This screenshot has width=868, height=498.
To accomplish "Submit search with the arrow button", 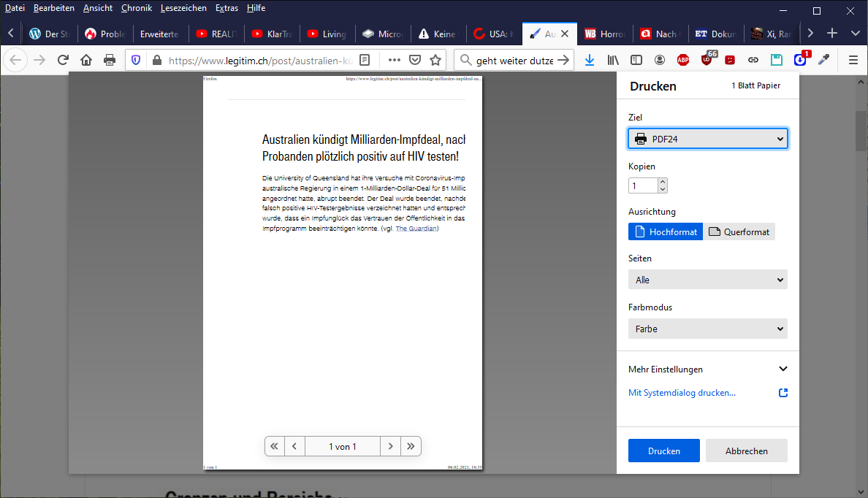I will 563,61.
